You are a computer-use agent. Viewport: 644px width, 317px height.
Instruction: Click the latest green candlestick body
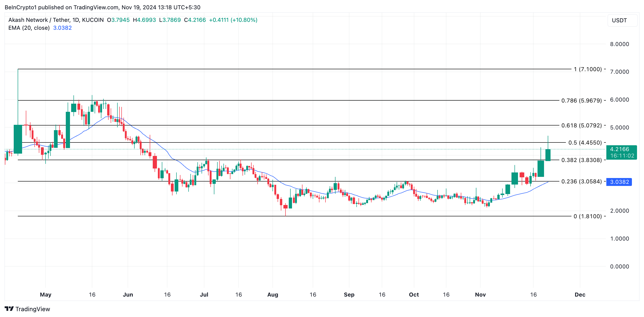548,155
